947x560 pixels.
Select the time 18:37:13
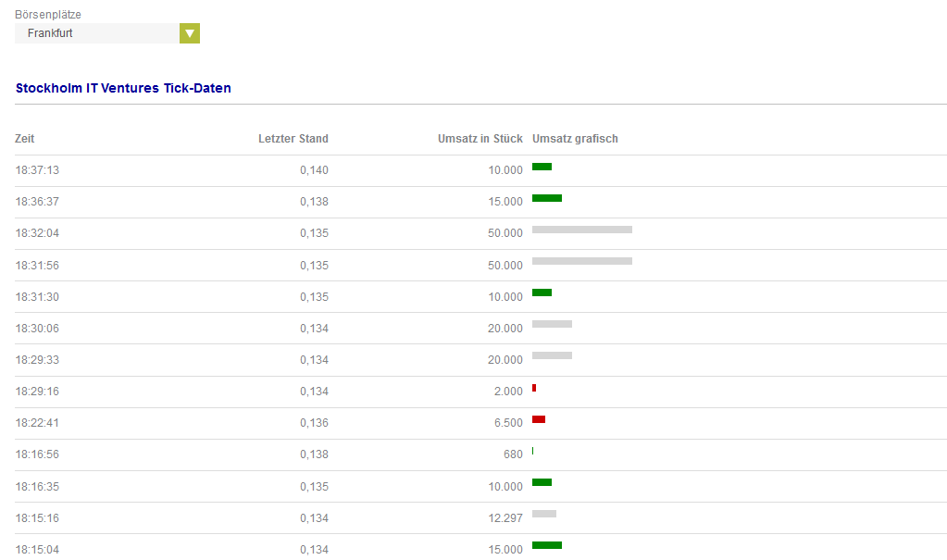pyautogui.click(x=37, y=170)
